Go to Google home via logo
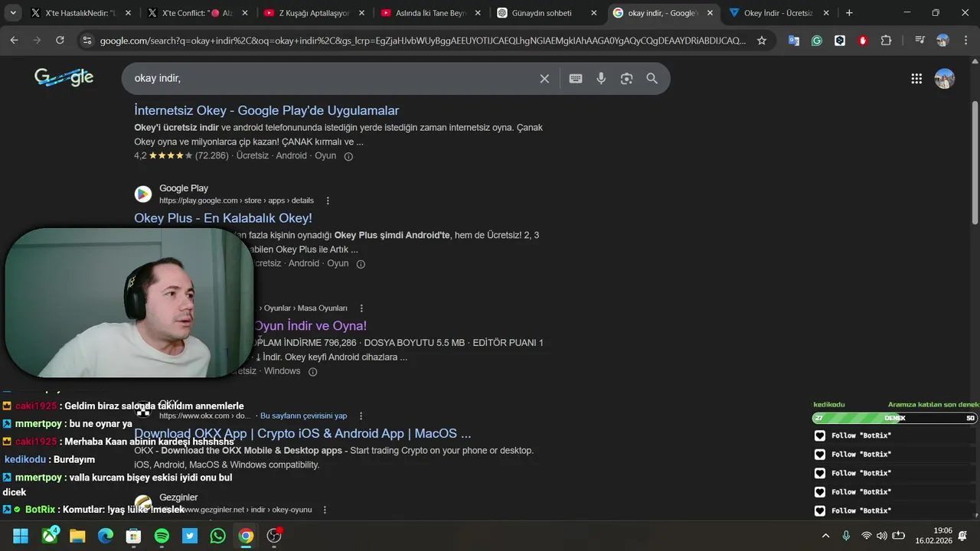This screenshot has width=980, height=551. tap(64, 77)
